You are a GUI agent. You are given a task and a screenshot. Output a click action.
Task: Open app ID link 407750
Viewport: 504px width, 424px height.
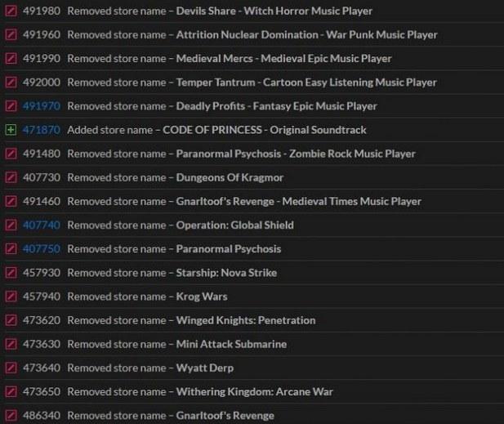[x=42, y=249]
